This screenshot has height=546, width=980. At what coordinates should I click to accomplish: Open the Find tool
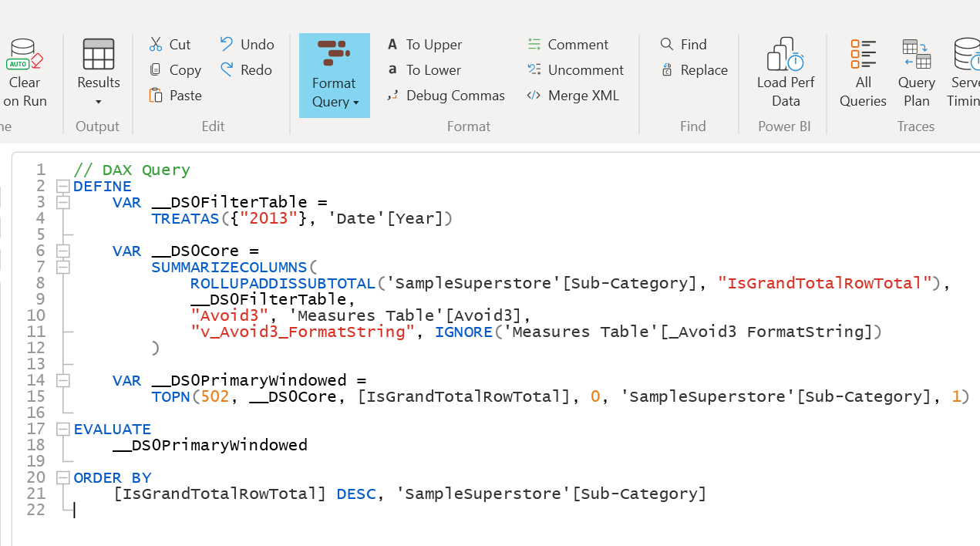684,45
